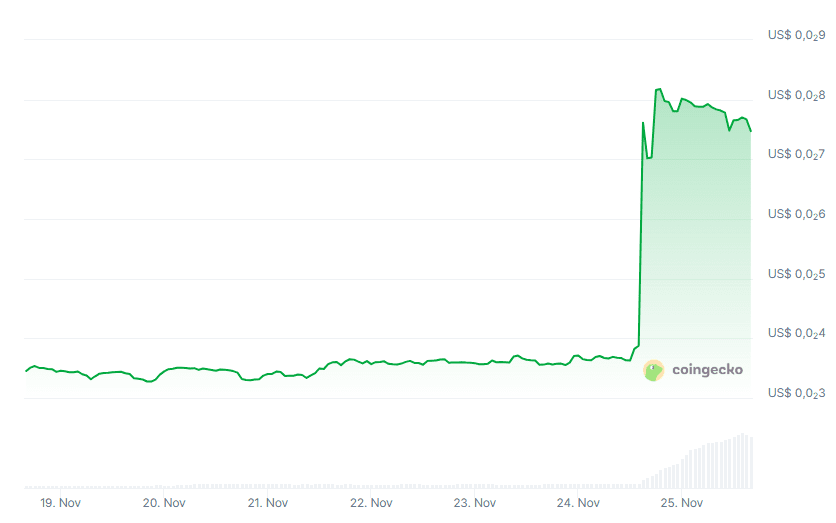This screenshot has height=523, width=836.
Task: Click the CoinGecko gecko logo icon
Action: (x=653, y=371)
